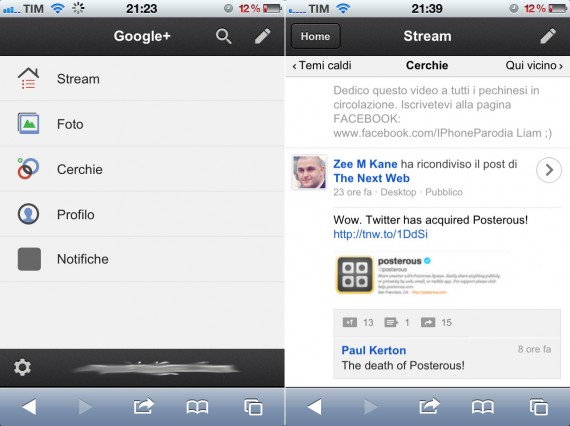Viewport: 570px width, 426px height.
Task: Open the search magnifier in Google+ header
Action: click(224, 36)
